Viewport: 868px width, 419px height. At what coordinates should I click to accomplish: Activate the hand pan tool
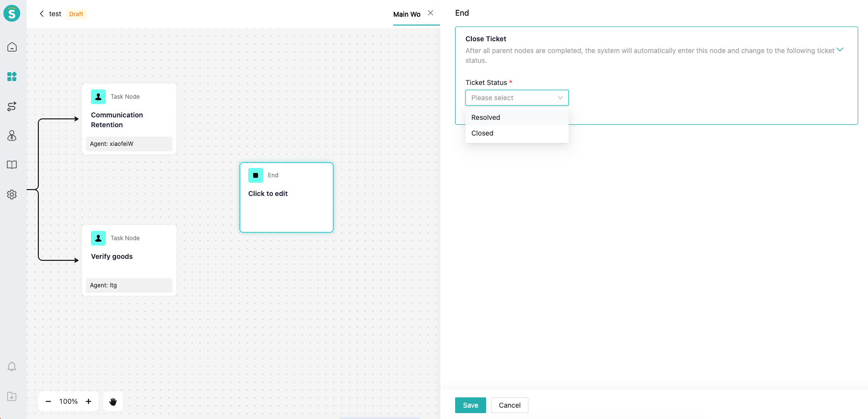point(113,401)
